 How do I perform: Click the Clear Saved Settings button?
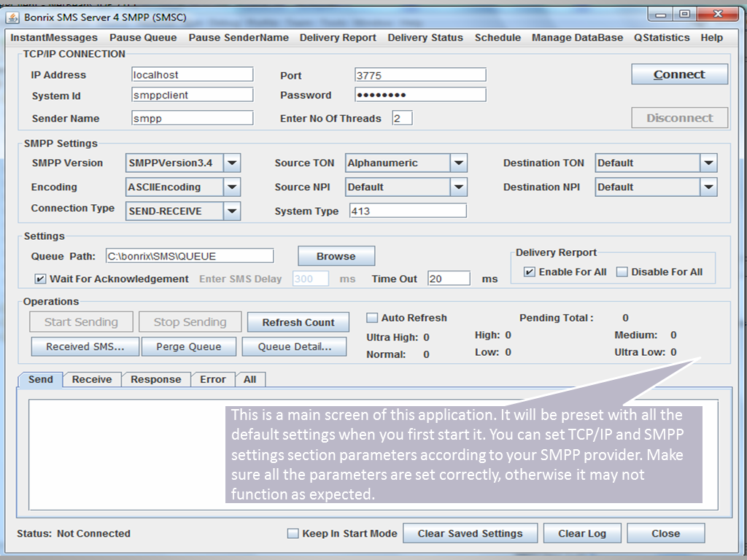pyautogui.click(x=471, y=533)
